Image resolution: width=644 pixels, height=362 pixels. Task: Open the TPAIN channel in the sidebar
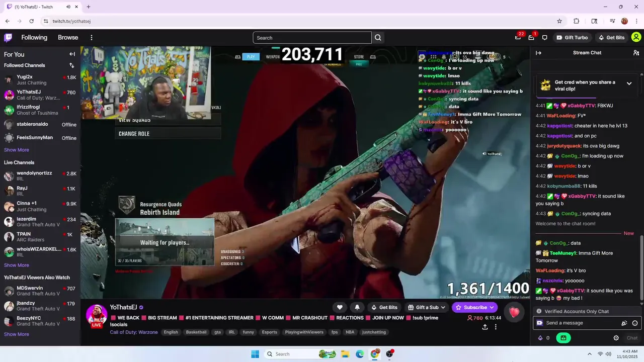click(40, 237)
